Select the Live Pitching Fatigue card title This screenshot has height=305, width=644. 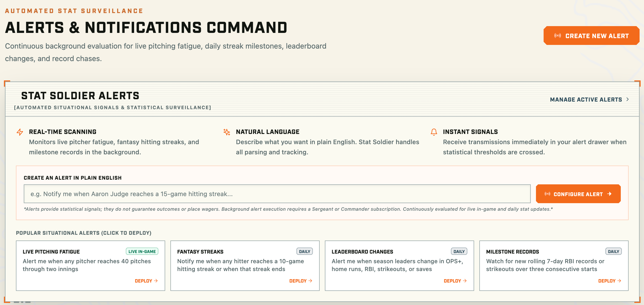pyautogui.click(x=51, y=252)
